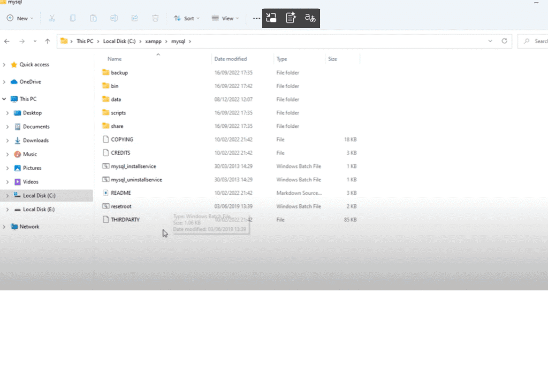The height and width of the screenshot is (392, 548).
Task: Select Videos in navigation pane
Action: click(x=31, y=182)
